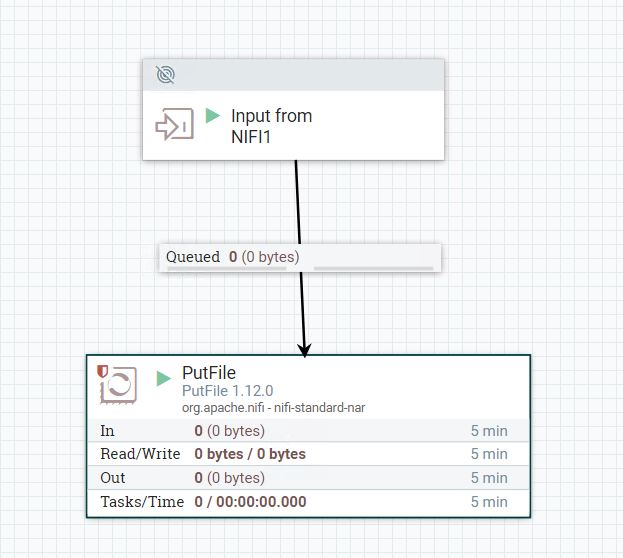Screen dimensions: 623x558
Task: Click the org.apache.nifi bundle text
Action: tap(273, 408)
